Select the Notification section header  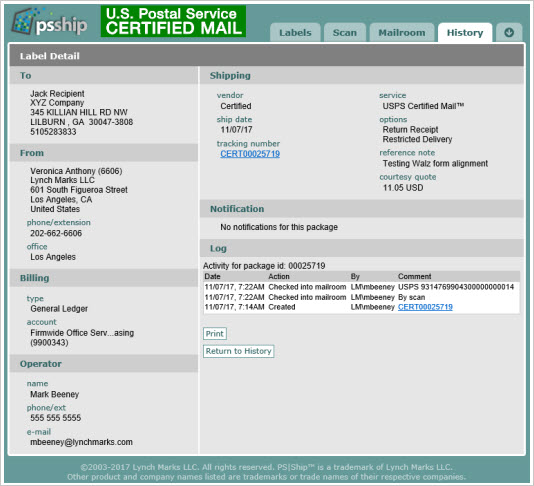tap(362, 209)
